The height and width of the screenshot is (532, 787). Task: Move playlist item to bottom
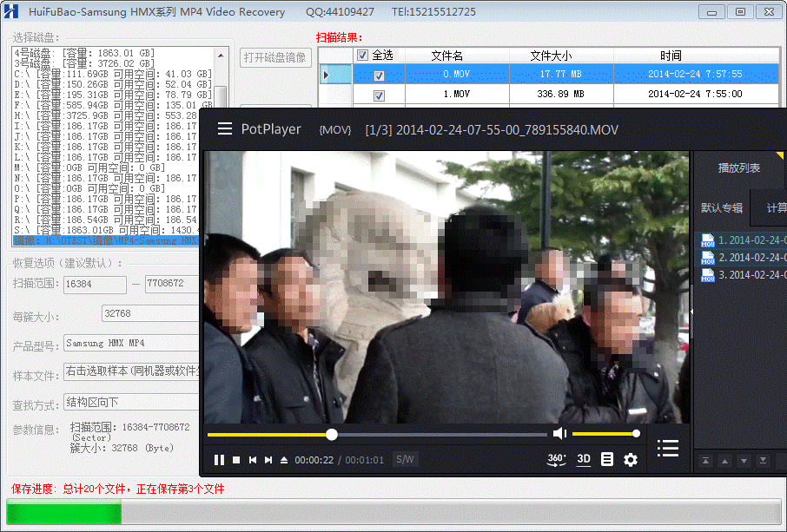pos(763,461)
